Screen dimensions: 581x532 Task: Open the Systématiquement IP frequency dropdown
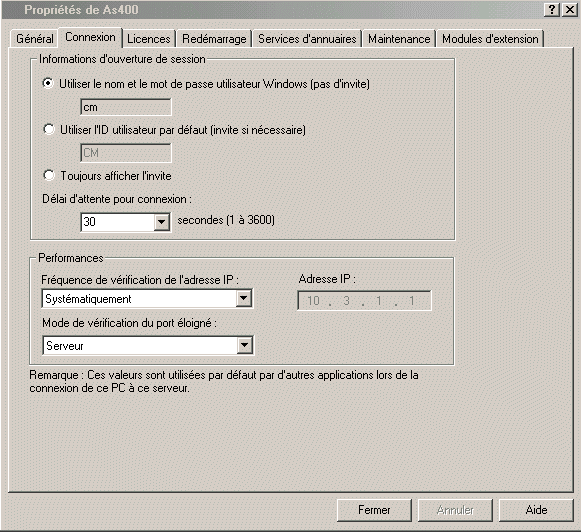tap(147, 299)
